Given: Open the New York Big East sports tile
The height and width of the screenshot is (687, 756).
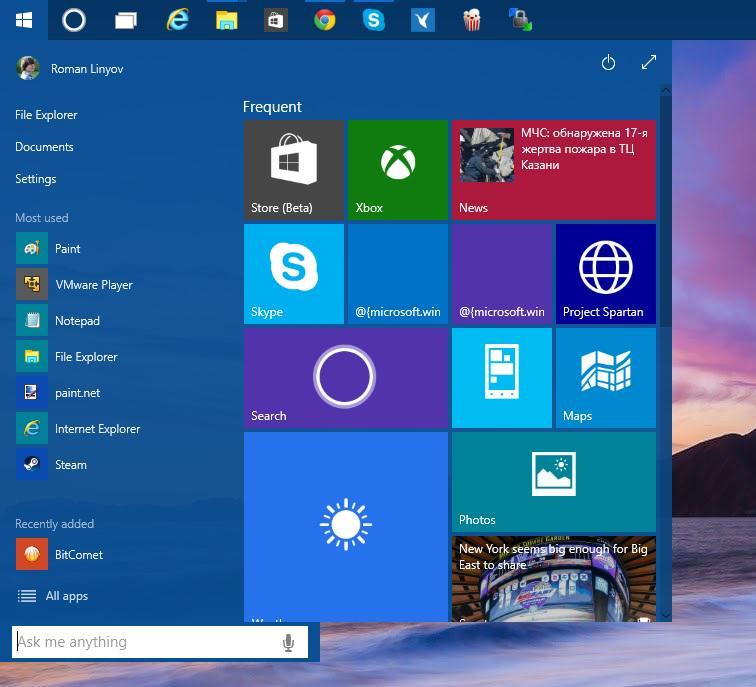Looking at the screenshot, I should pos(554,579).
